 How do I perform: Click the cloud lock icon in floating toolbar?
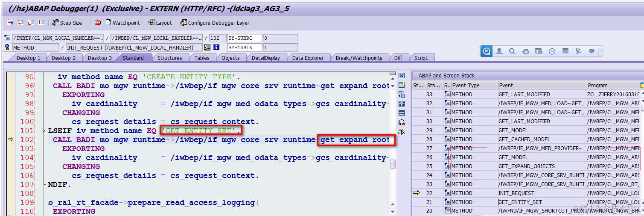(x=526, y=51)
